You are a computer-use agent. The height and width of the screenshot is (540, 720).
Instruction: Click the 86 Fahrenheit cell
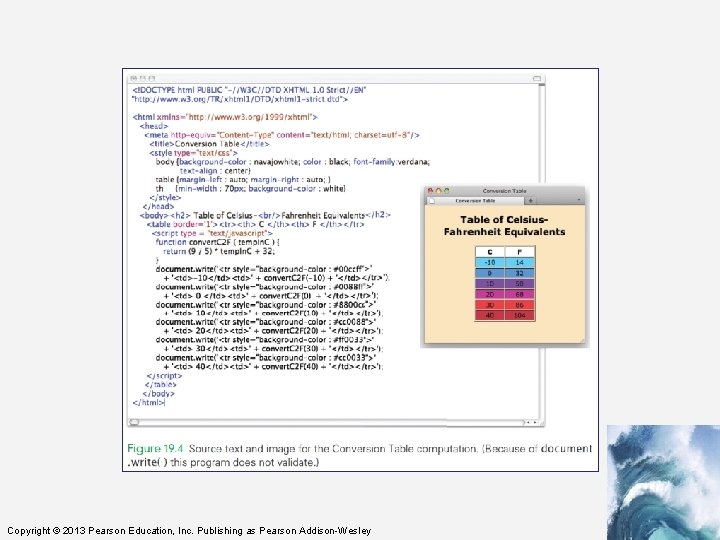pos(520,305)
